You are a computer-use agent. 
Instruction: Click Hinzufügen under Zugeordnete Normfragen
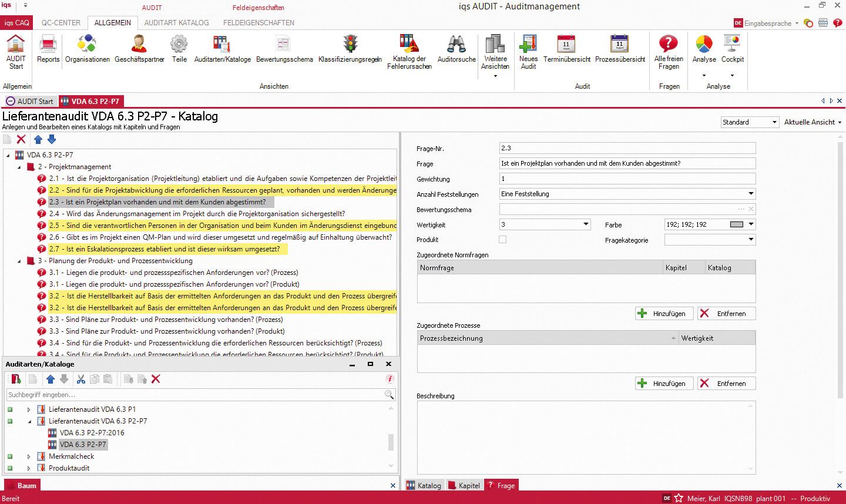664,313
